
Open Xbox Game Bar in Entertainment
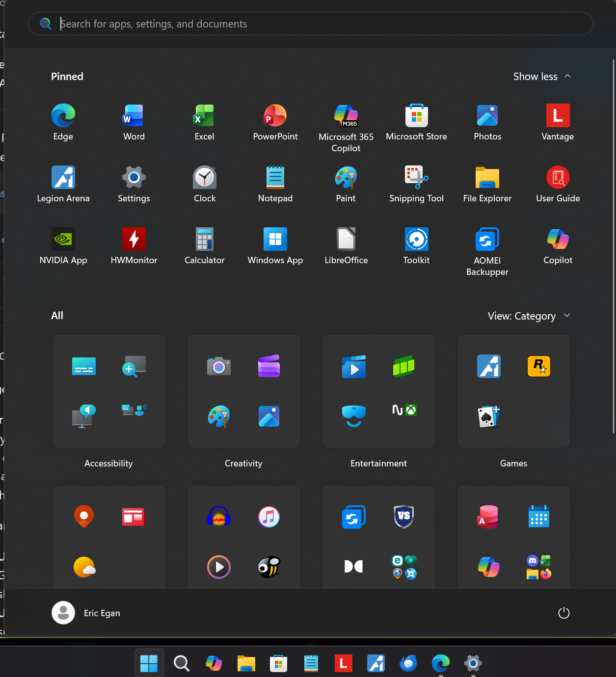click(x=404, y=366)
